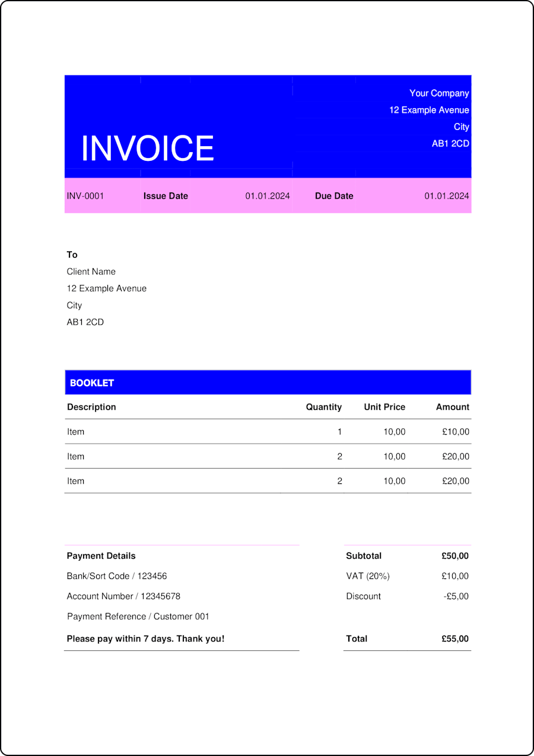Select the Your Company name text

[438, 93]
